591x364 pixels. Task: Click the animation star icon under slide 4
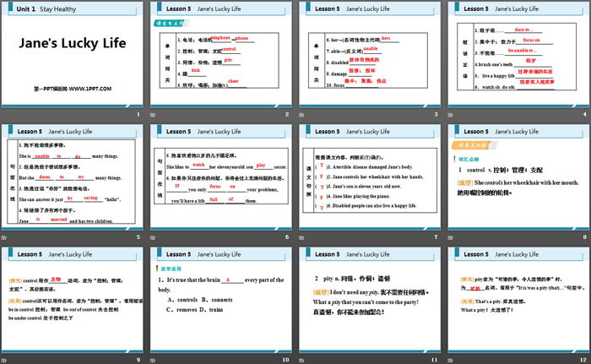(x=450, y=115)
